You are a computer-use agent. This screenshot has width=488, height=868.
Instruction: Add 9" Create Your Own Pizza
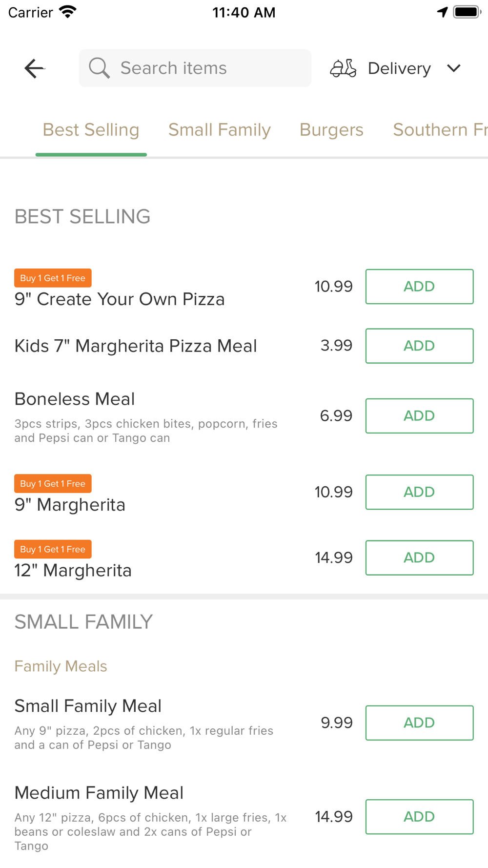pyautogui.click(x=419, y=287)
